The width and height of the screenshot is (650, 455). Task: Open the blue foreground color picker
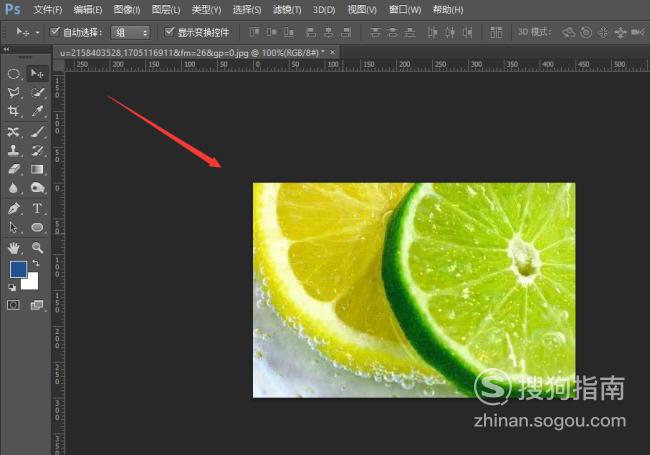pos(18,269)
